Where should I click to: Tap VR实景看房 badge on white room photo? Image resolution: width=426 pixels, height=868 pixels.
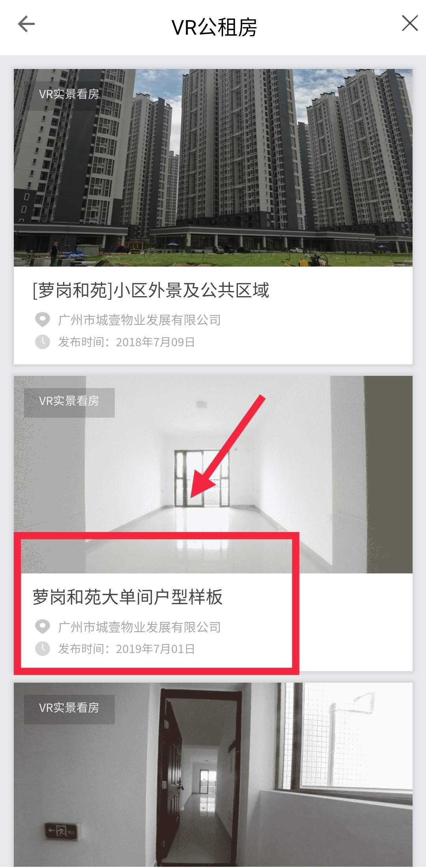[x=69, y=401]
